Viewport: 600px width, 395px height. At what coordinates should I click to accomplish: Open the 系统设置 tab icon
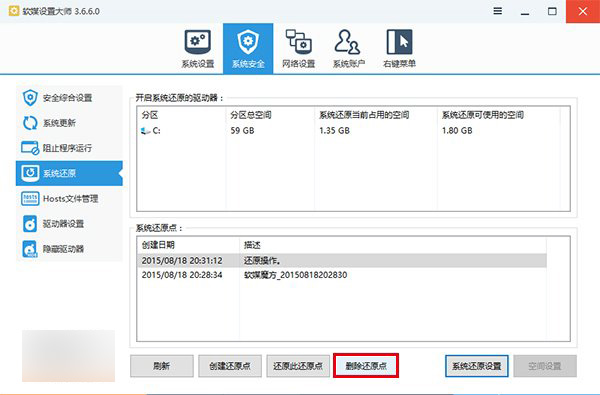198,49
